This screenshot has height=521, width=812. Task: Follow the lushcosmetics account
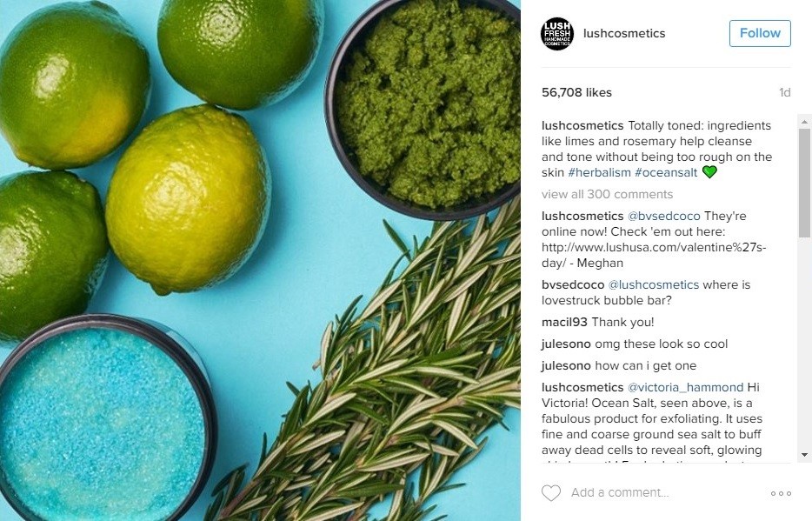760,33
